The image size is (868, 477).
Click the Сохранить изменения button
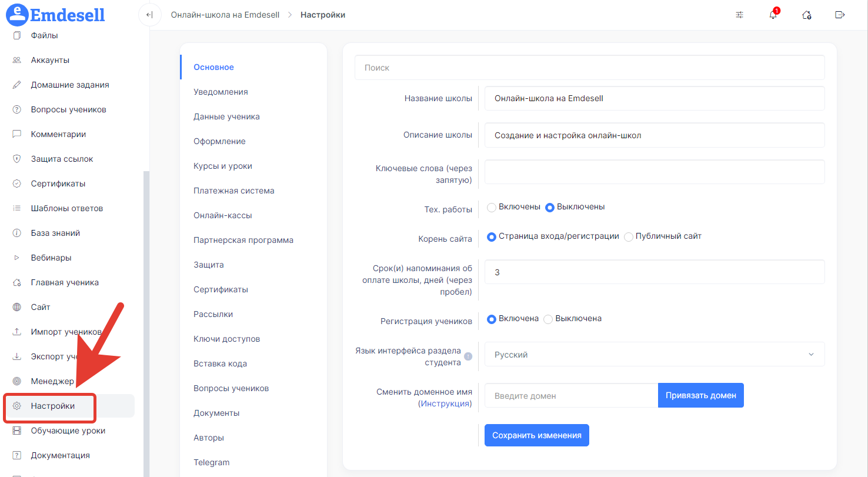pos(536,435)
